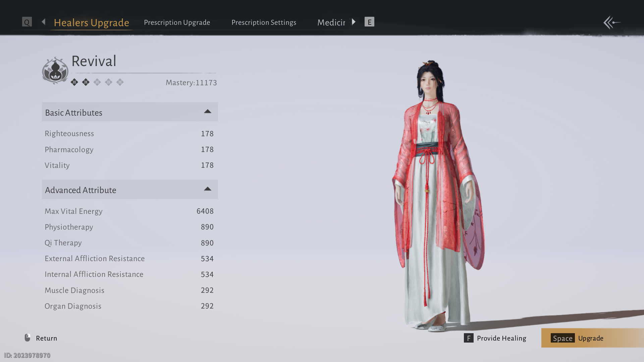Viewport: 644px width, 362px height.
Task: Select the Healers Upgrade tab
Action: 91,22
